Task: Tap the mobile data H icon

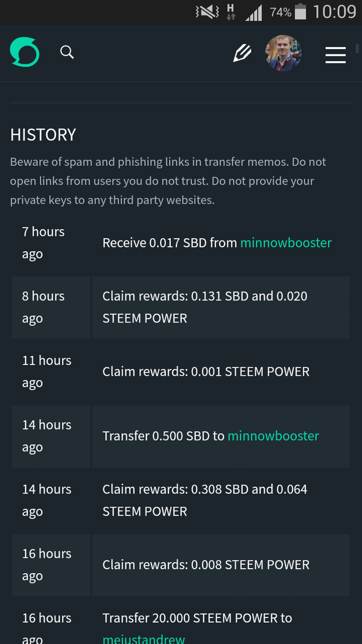Action: tap(230, 12)
